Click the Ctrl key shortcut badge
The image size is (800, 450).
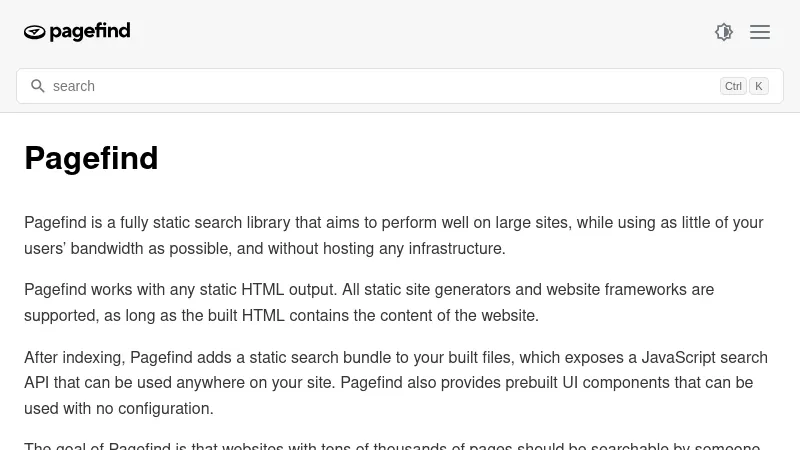tap(733, 86)
